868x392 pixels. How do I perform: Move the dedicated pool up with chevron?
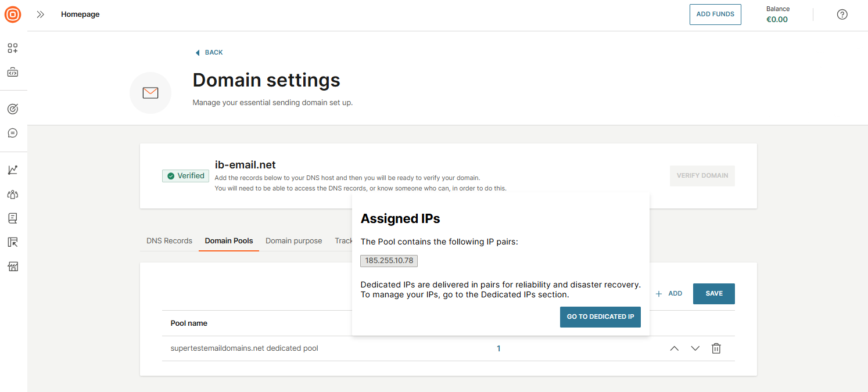[x=674, y=348]
